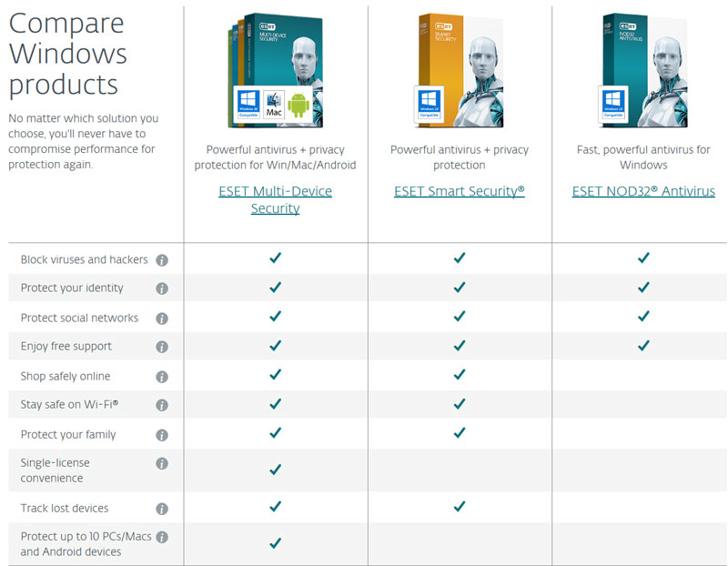Open ESET Multi-Device Security link
The height and width of the screenshot is (566, 728).
pyautogui.click(x=276, y=199)
